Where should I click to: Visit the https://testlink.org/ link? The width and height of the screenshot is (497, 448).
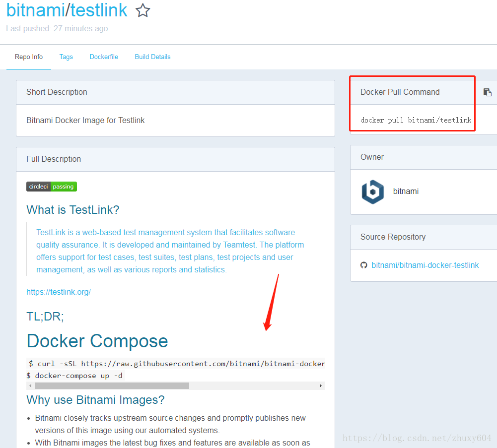59,292
